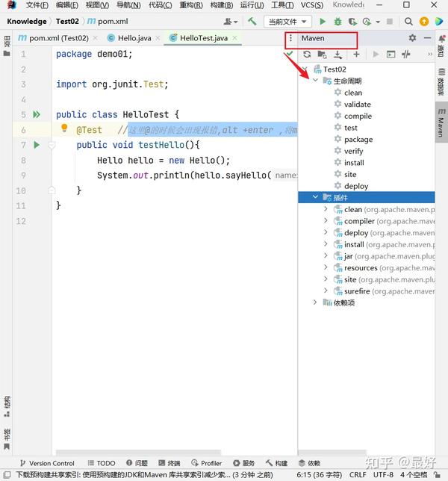Viewport: 448px width, 481px height.
Task: Click editor horizontal scrollbar
Action: coord(138,452)
